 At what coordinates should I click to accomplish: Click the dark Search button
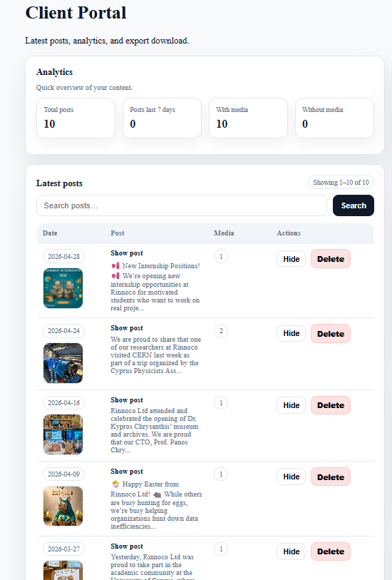click(354, 205)
